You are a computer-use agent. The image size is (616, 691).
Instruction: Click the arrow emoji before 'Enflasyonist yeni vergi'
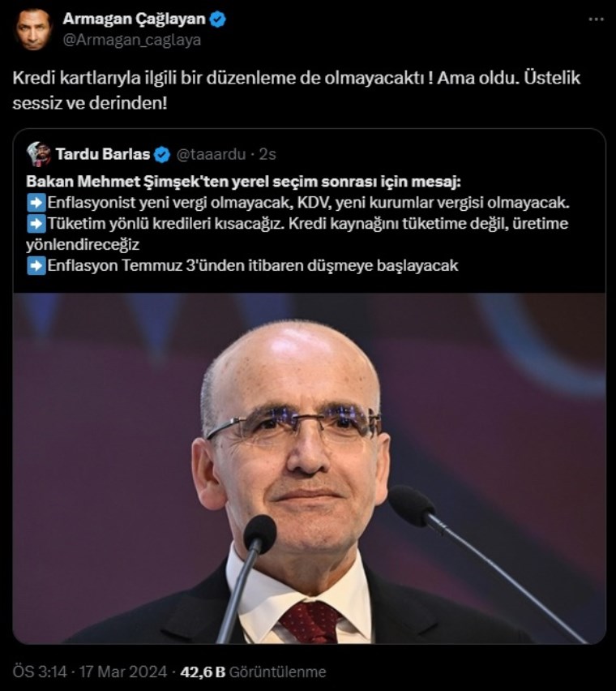(36, 203)
